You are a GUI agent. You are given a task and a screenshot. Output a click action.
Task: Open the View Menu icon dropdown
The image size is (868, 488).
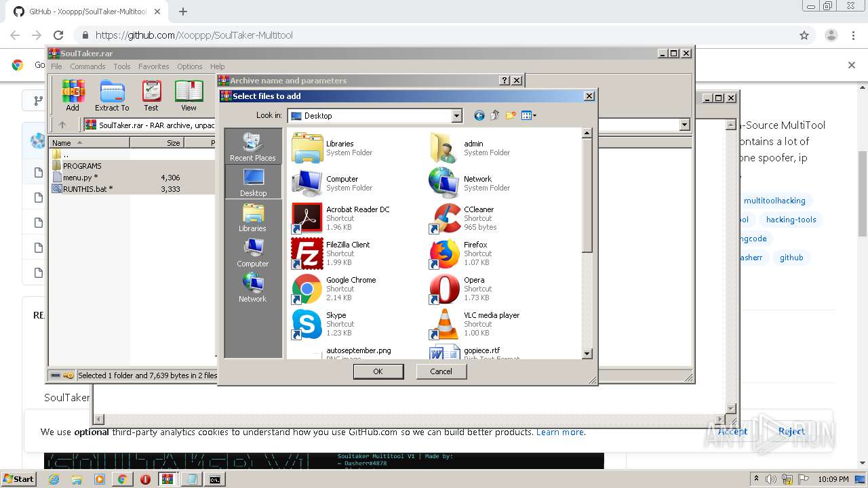click(x=529, y=116)
